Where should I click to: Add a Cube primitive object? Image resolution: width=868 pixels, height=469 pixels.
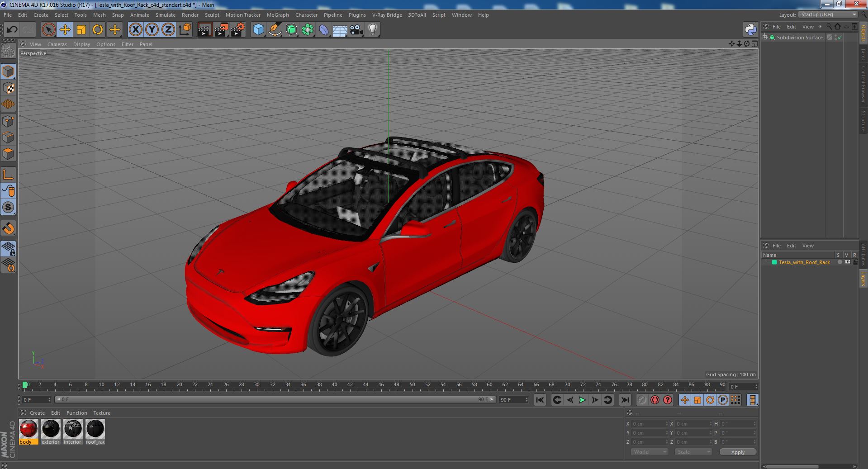tap(258, 30)
